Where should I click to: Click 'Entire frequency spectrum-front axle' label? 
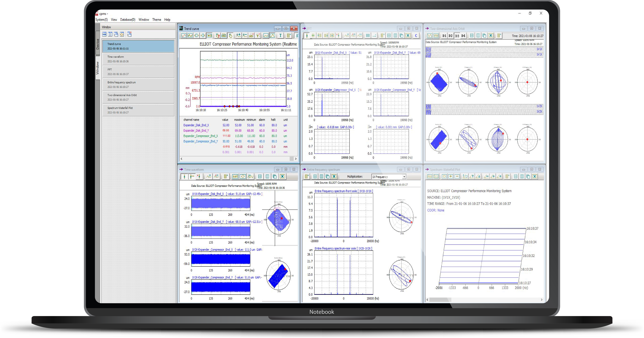click(x=336, y=191)
